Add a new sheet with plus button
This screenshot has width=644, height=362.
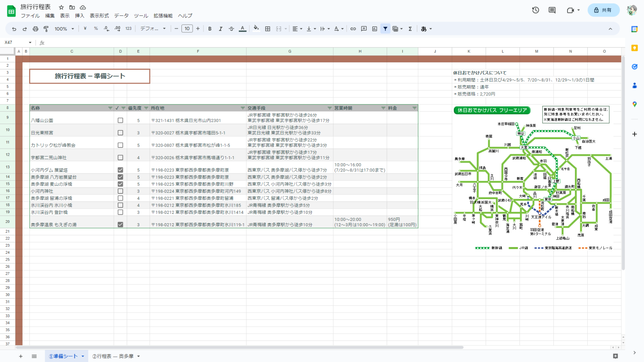coord(21,356)
